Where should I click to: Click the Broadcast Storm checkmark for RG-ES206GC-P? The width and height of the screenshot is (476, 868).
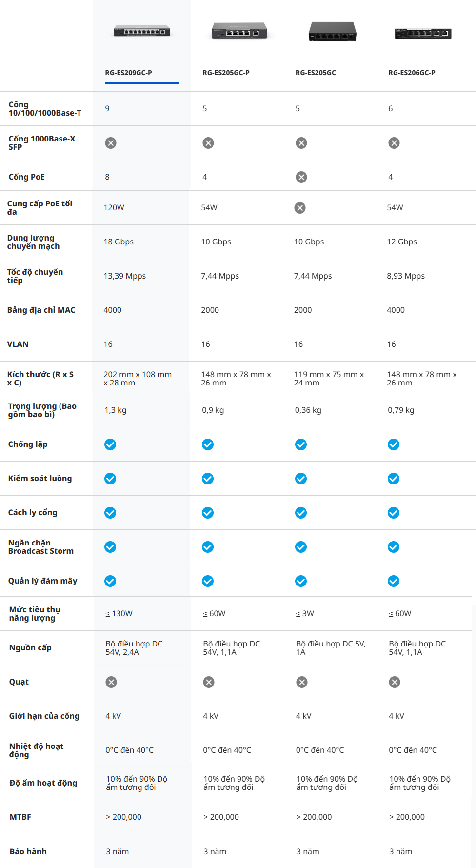(394, 547)
